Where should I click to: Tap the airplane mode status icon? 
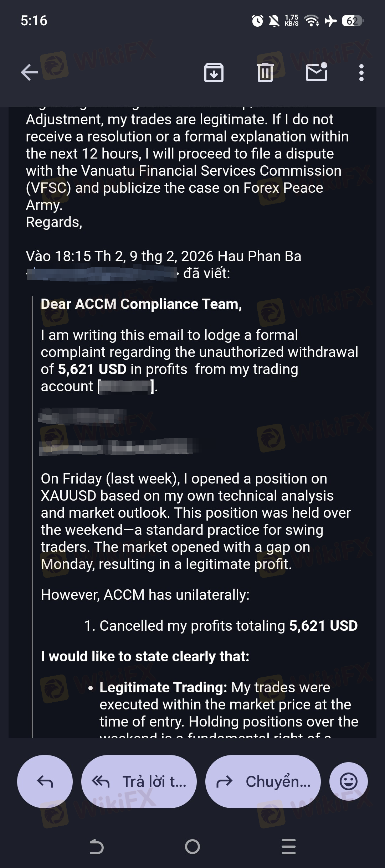coord(331,21)
